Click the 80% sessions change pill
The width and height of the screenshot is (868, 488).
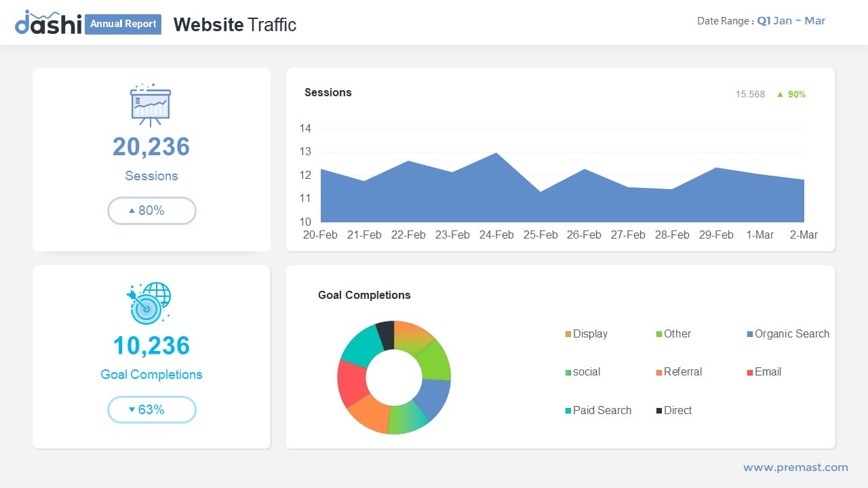152,211
